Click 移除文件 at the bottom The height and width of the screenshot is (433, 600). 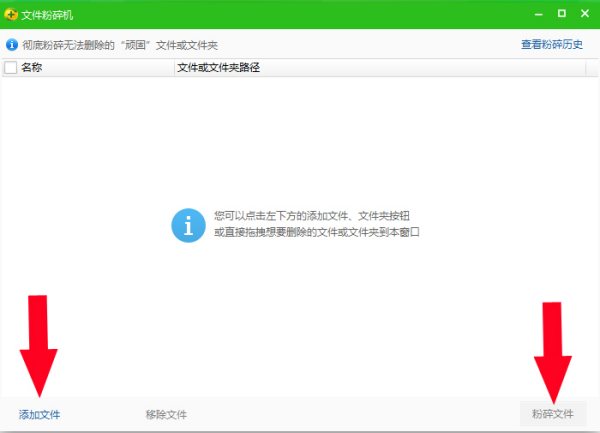coord(166,414)
